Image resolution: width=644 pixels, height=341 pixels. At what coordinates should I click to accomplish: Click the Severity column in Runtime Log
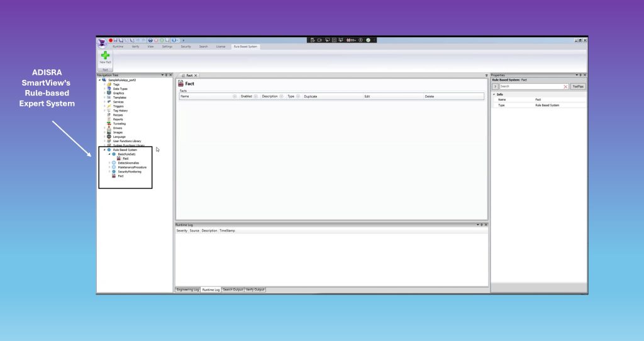point(182,231)
